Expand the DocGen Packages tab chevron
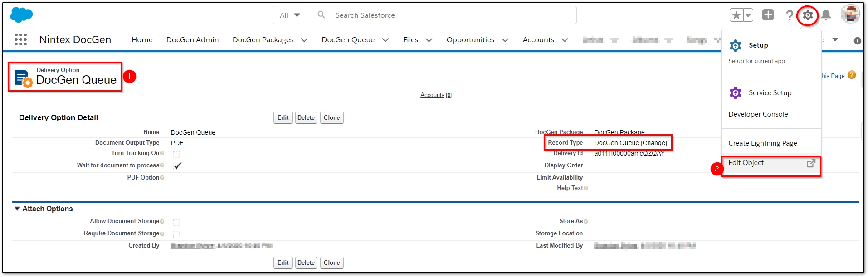 pos(304,40)
